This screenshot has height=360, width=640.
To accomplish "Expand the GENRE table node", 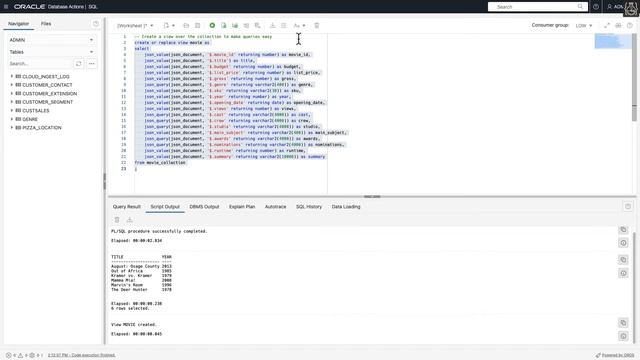I will 11,119.
